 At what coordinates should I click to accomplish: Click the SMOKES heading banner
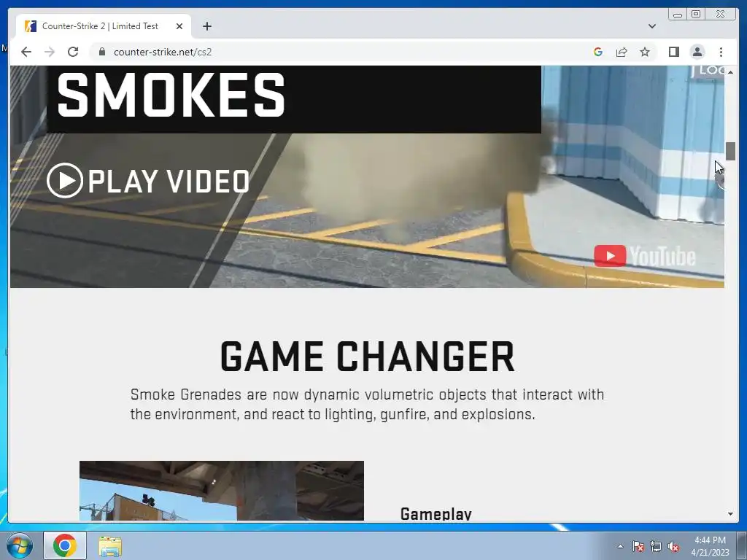294,99
